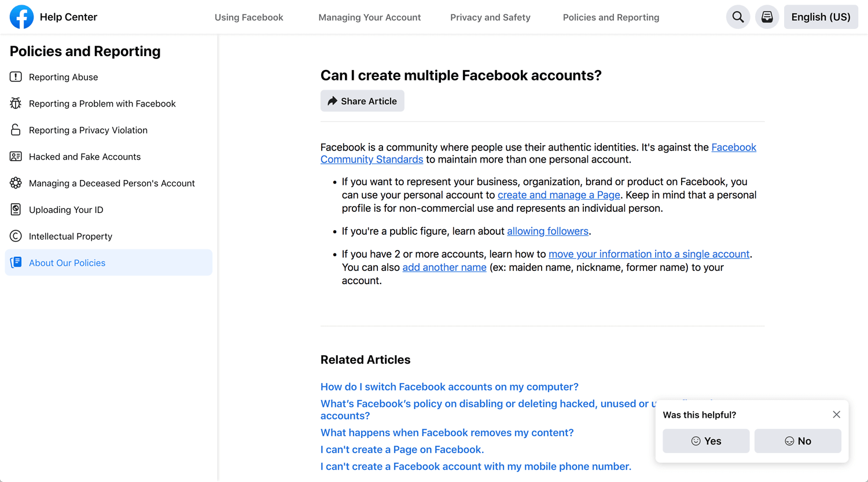Click the copyright icon for Intellectual Property

[16, 236]
